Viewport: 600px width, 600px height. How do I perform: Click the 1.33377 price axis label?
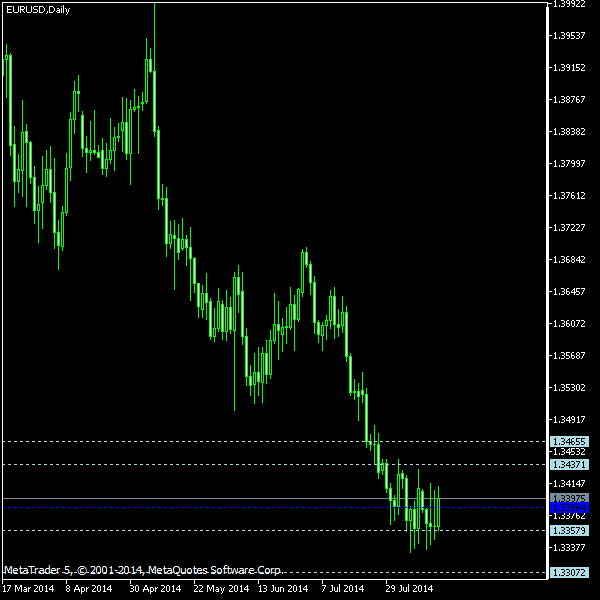click(569, 548)
